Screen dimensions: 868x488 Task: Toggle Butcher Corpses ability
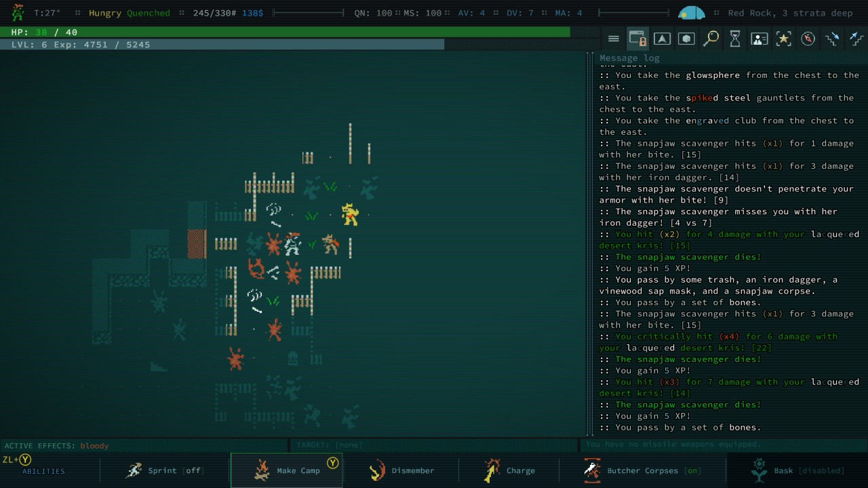click(642, 470)
